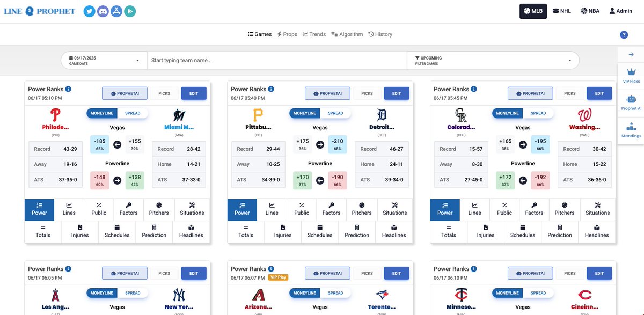Open Prediction tab in Philadelphia card
Image resolution: width=644 pixels, height=315 pixels.
(154, 231)
